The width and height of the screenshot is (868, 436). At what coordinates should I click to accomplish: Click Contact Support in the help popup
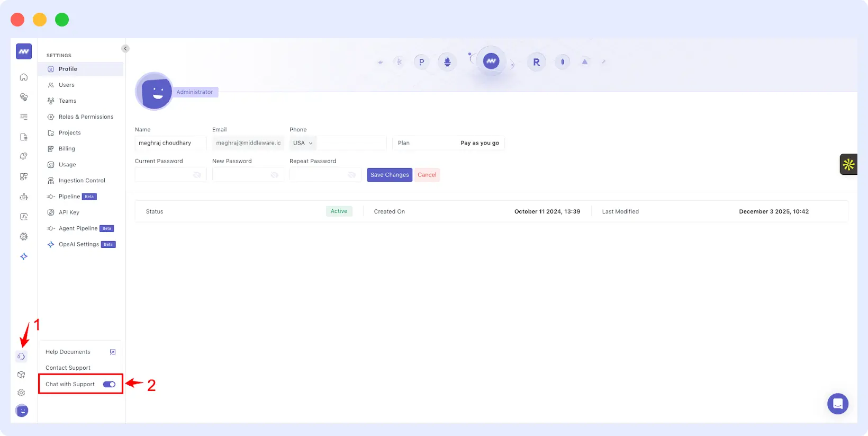point(68,368)
